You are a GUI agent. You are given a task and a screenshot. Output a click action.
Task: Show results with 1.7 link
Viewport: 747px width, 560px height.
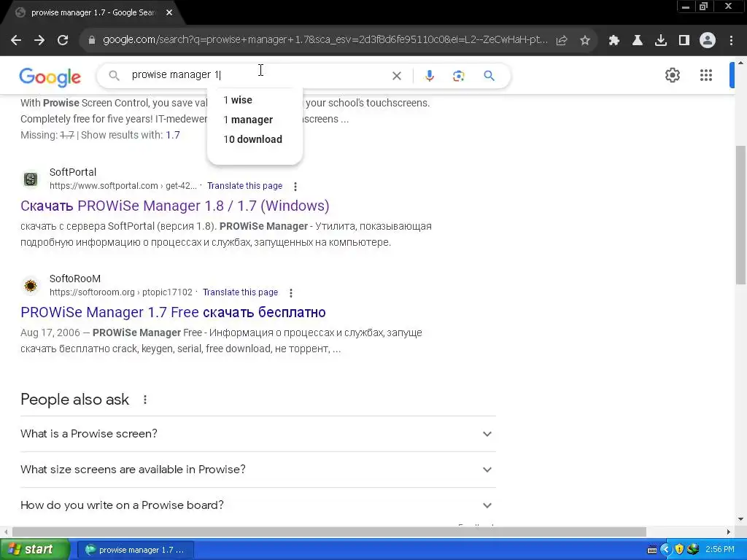pyautogui.click(x=172, y=135)
